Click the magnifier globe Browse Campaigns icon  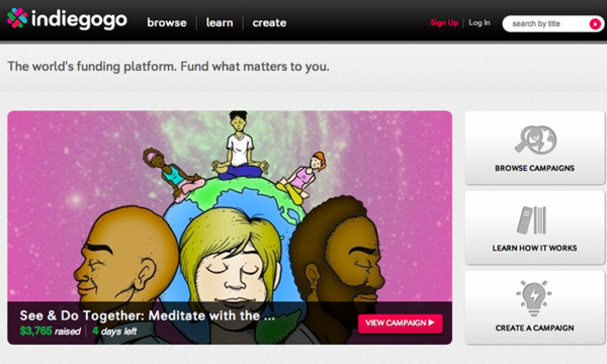tap(535, 140)
